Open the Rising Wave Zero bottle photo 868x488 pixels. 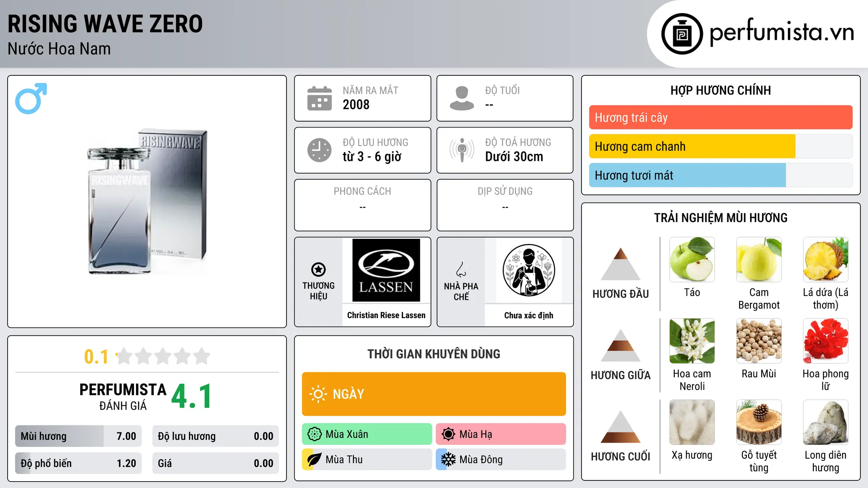(x=147, y=202)
